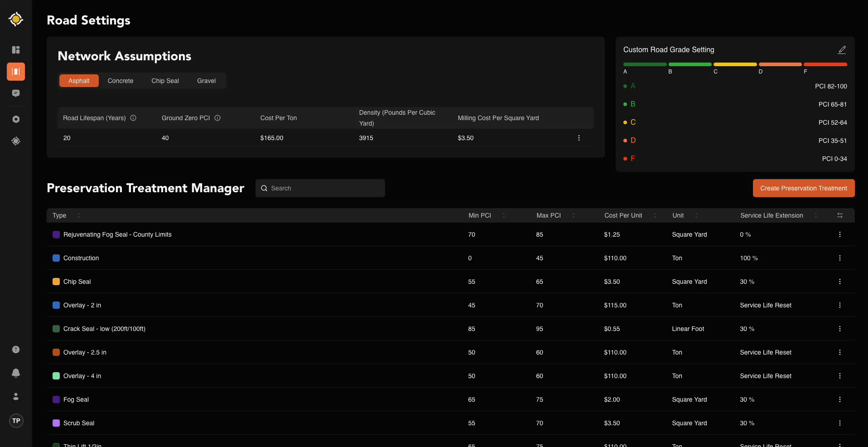
Task: Sort table by Min PCI column
Action: (503, 215)
